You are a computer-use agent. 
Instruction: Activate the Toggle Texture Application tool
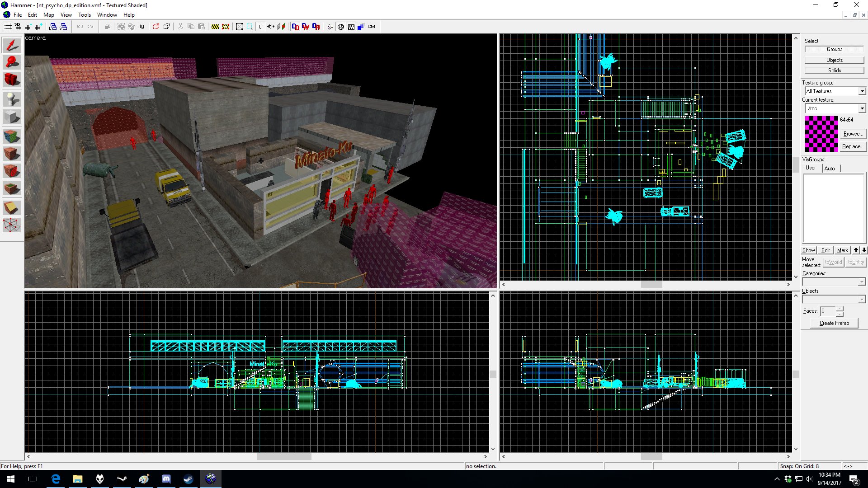point(12,136)
